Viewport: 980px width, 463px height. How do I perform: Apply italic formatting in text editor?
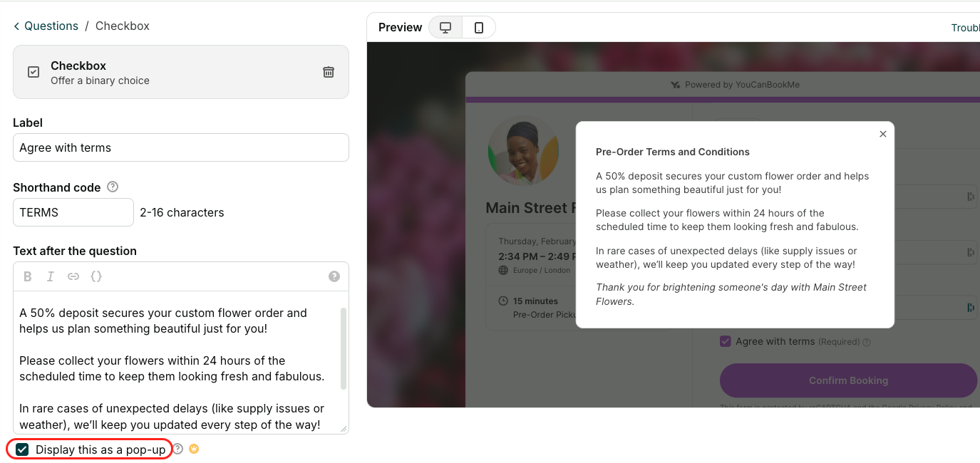(50, 276)
